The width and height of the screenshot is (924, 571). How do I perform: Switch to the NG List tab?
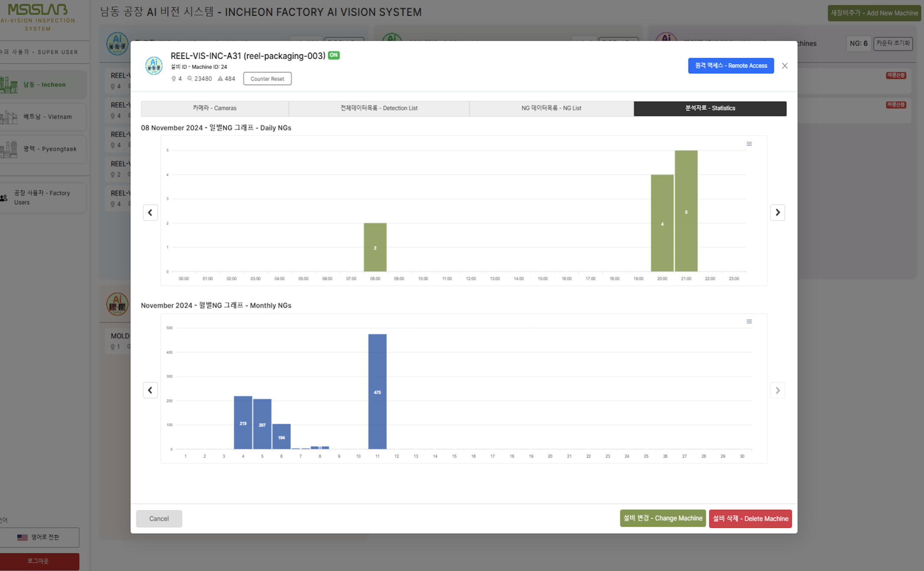click(552, 108)
